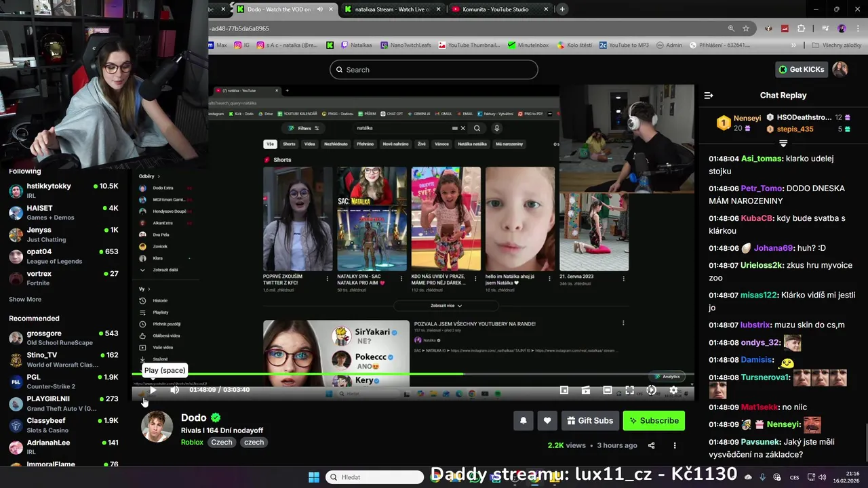Mute the Dodo tab audio icon
Image resolution: width=868 pixels, height=488 pixels.
[x=319, y=9]
